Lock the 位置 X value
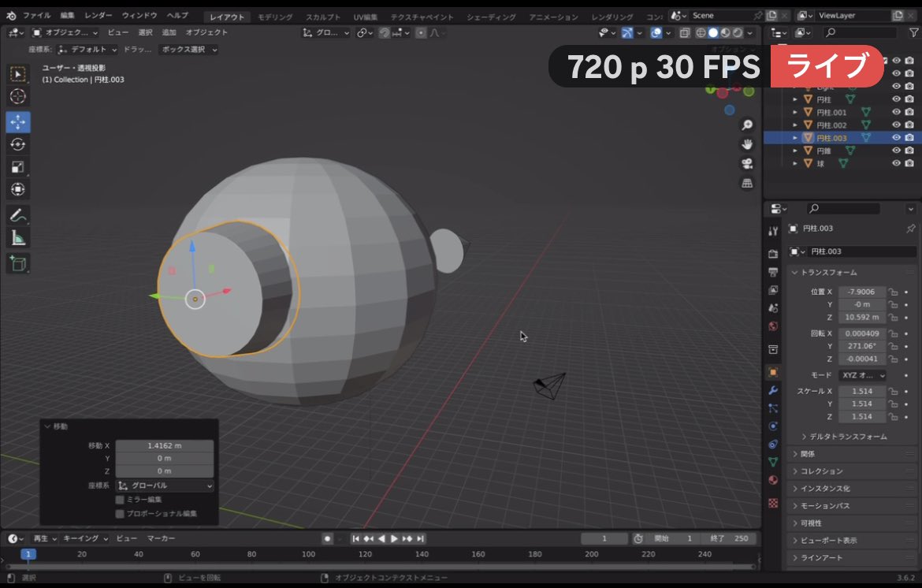Viewport: 922px width, 588px height. pos(893,292)
